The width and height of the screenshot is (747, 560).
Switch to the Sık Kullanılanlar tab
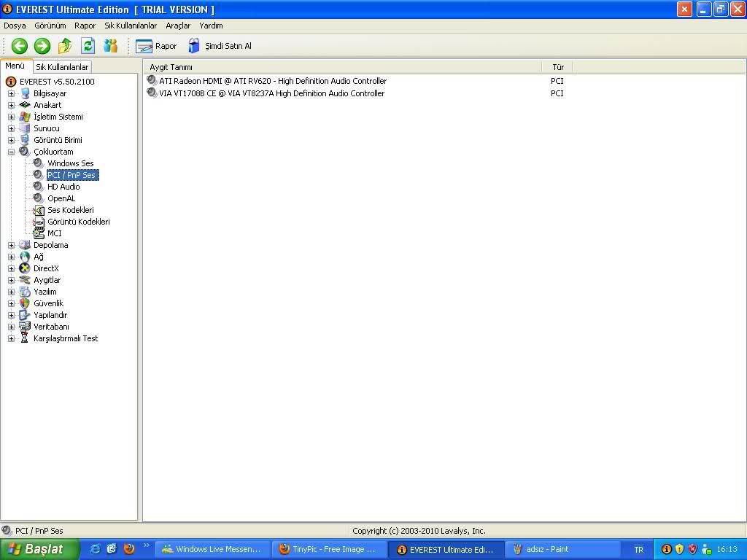tap(62, 67)
